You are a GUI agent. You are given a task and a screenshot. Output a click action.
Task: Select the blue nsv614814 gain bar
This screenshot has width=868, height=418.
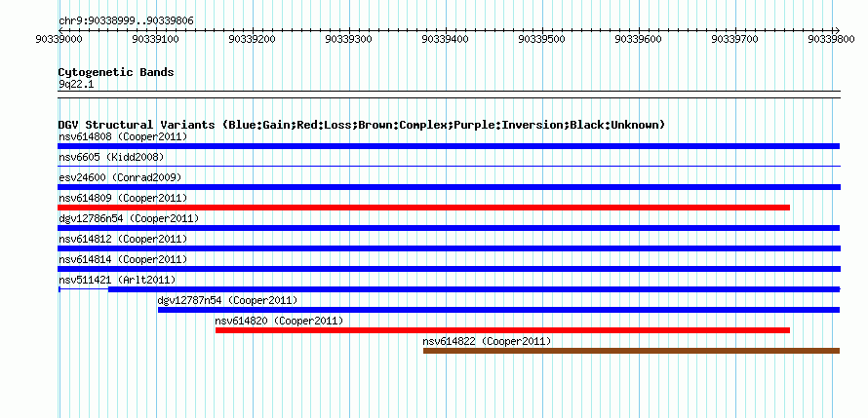click(449, 269)
